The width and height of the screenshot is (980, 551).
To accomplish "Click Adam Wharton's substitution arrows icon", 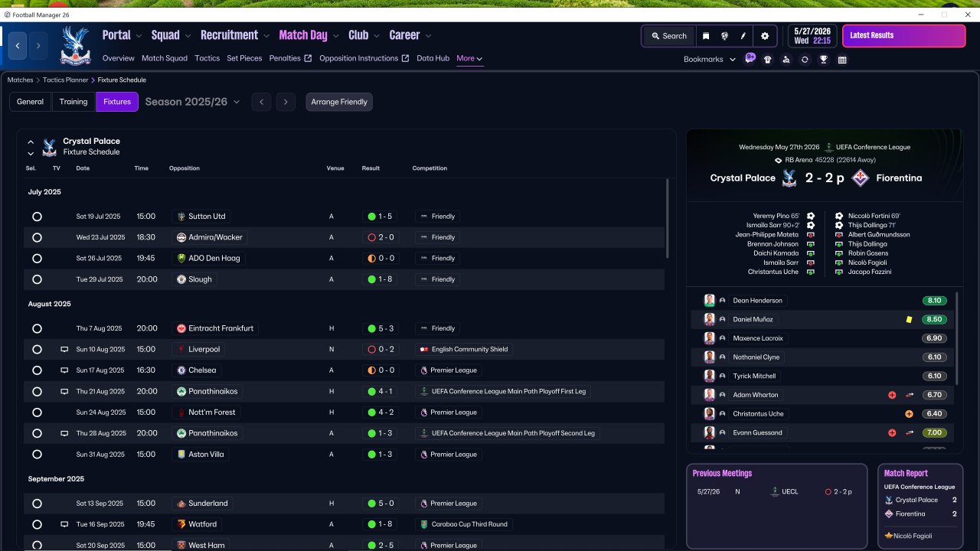I will coord(910,395).
